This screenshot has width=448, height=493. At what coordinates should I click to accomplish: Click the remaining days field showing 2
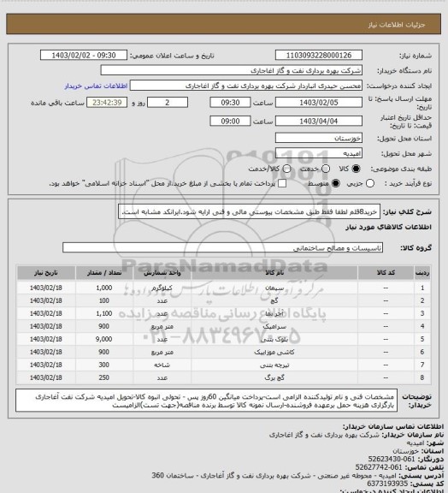pos(168,103)
